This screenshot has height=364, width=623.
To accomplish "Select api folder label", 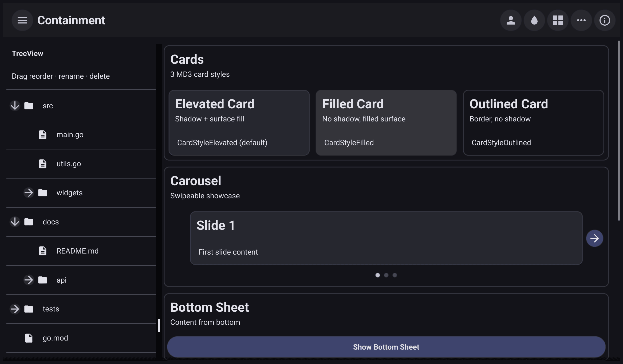I will coord(61,280).
